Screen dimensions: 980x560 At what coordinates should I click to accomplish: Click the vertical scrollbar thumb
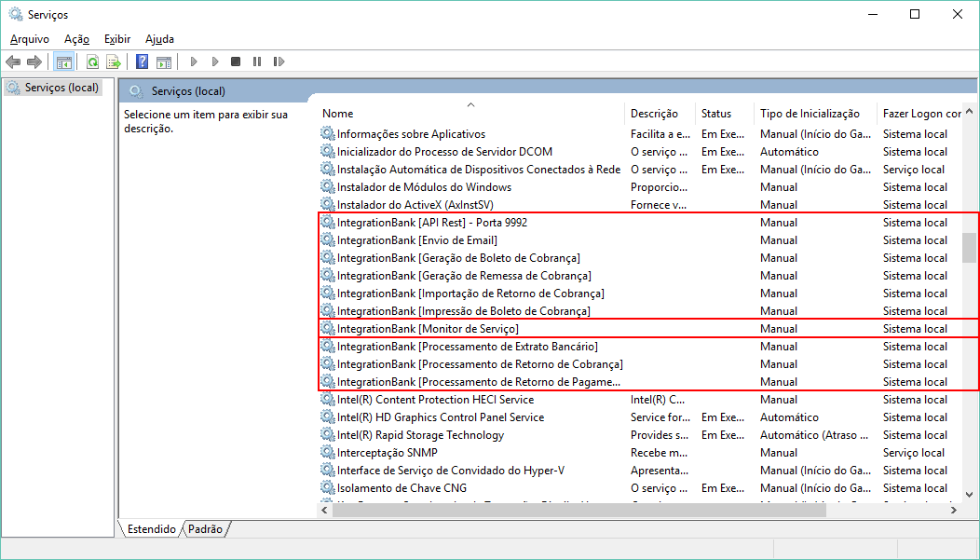(x=970, y=248)
